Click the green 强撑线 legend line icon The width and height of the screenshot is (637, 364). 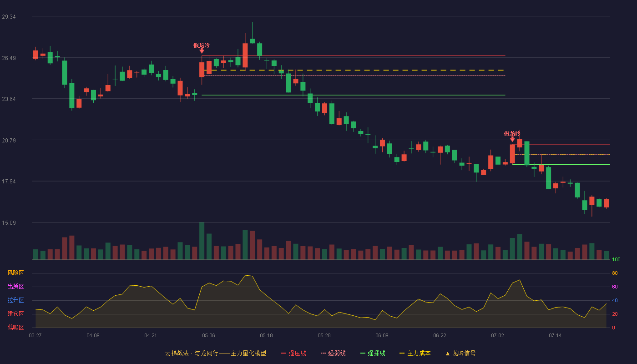coord(363,354)
